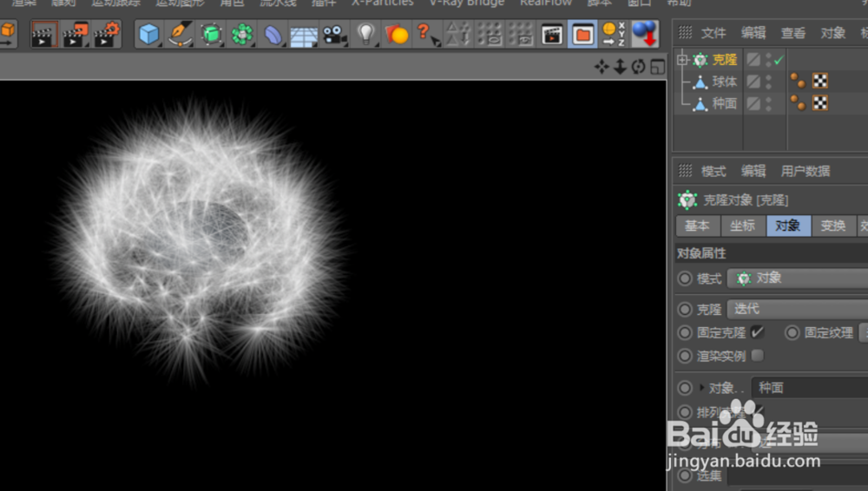868x491 pixels.
Task: Select 克隆 object in object tree
Action: [725, 60]
